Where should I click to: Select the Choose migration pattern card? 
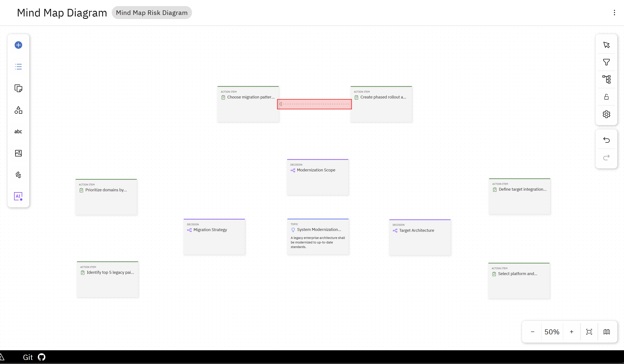248,104
